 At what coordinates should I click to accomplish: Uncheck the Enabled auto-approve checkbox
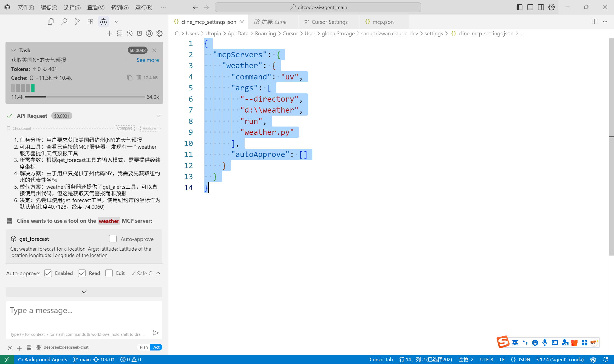(48, 273)
